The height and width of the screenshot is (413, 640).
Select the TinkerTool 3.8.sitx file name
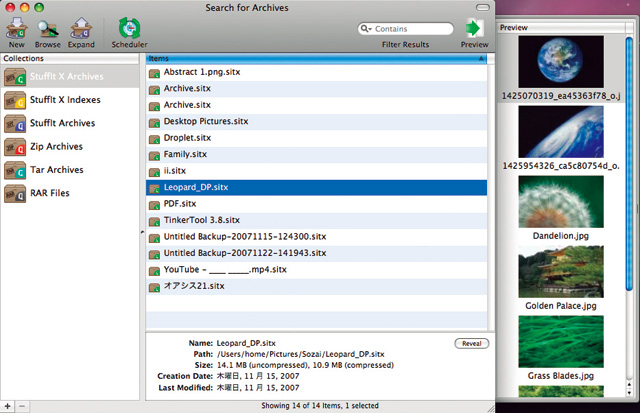point(202,220)
